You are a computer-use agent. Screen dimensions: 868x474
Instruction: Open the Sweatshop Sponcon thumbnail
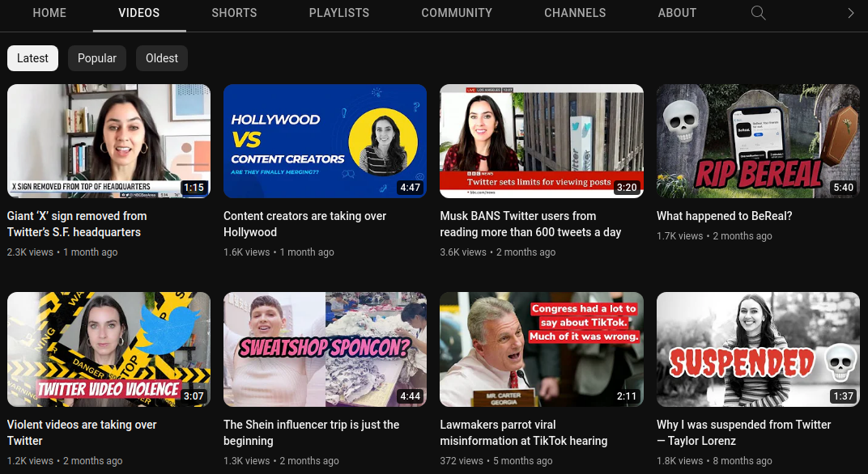325,349
